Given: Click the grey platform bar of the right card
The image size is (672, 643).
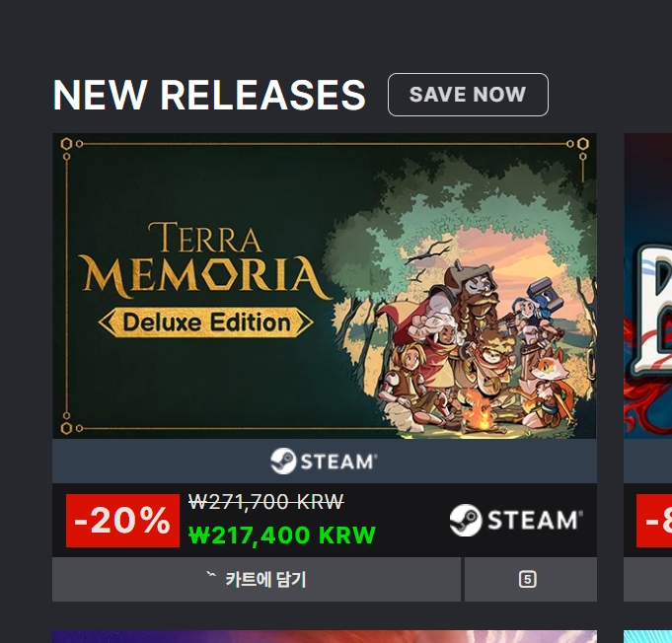Looking at the screenshot, I should point(647,461).
